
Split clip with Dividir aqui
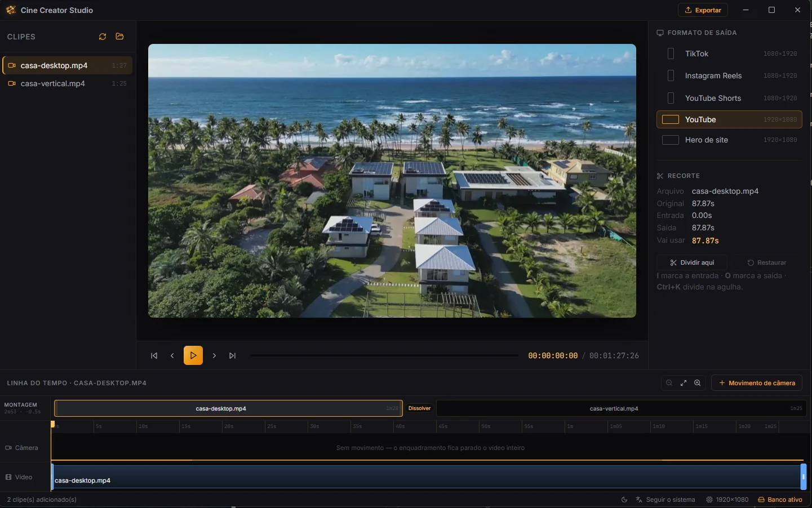692,262
